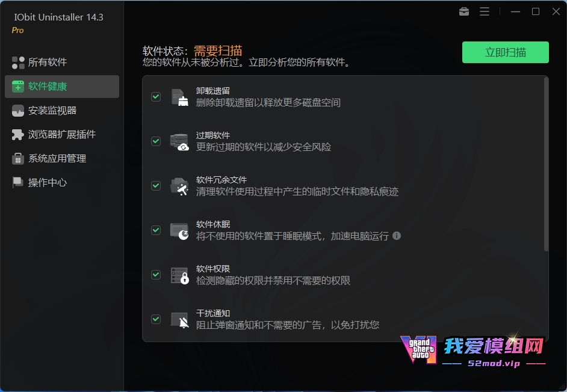
Task: Open 安装监视器 in the sidebar
Action: click(x=62, y=110)
